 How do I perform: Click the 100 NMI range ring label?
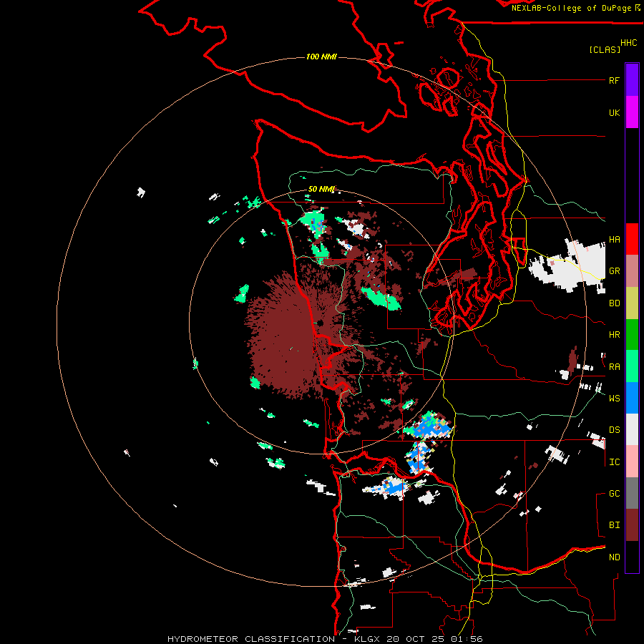click(x=321, y=57)
